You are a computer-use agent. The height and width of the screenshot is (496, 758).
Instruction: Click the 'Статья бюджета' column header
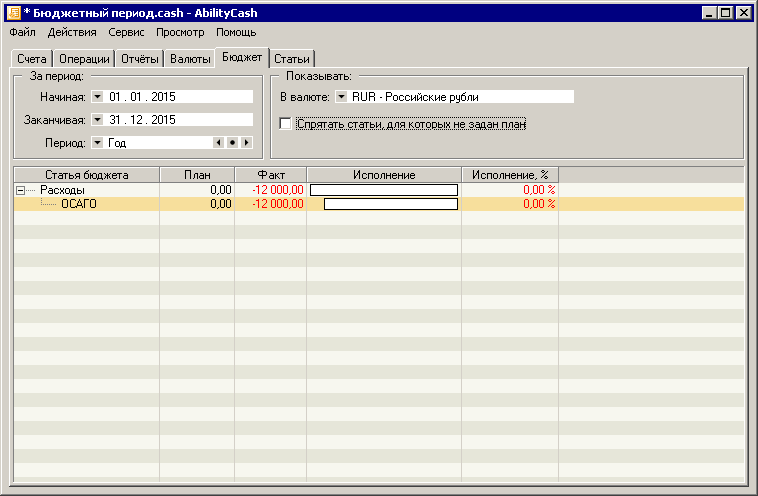pyautogui.click(x=86, y=175)
